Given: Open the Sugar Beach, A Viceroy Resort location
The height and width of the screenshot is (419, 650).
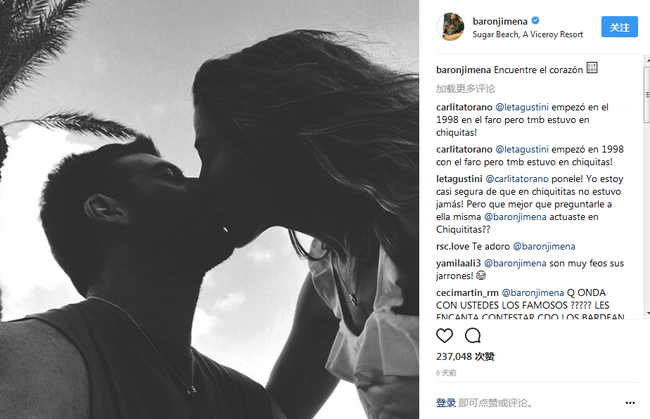Looking at the screenshot, I should point(528,34).
